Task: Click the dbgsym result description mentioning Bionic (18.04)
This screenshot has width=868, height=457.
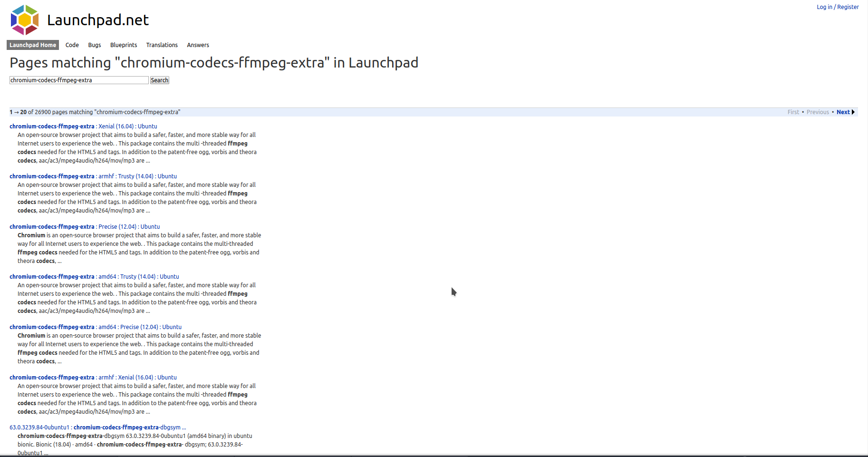Action: tap(135, 445)
